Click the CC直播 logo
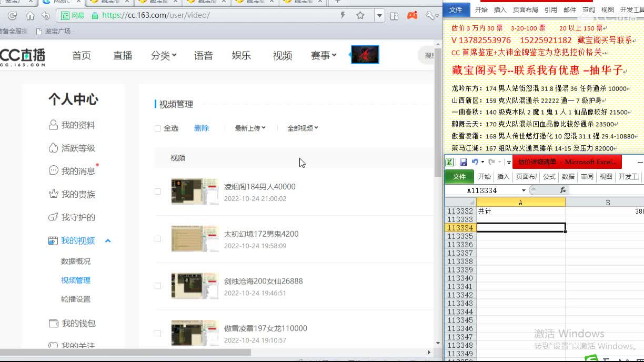This screenshot has width=644, height=362. click(23, 56)
